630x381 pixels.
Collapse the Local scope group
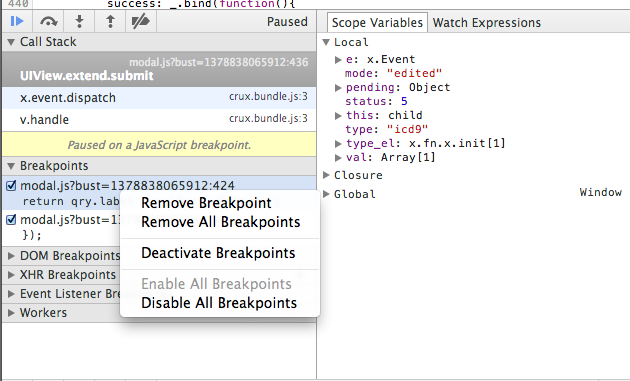[x=326, y=42]
